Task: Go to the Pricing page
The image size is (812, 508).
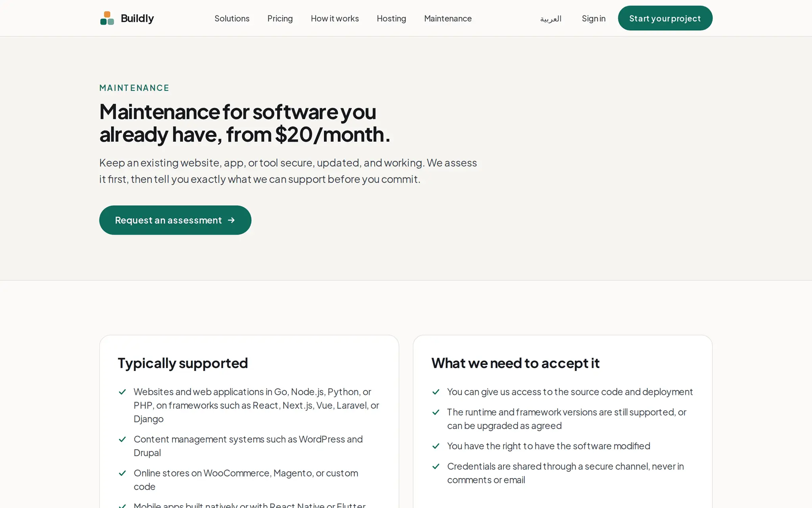Action: (280, 18)
